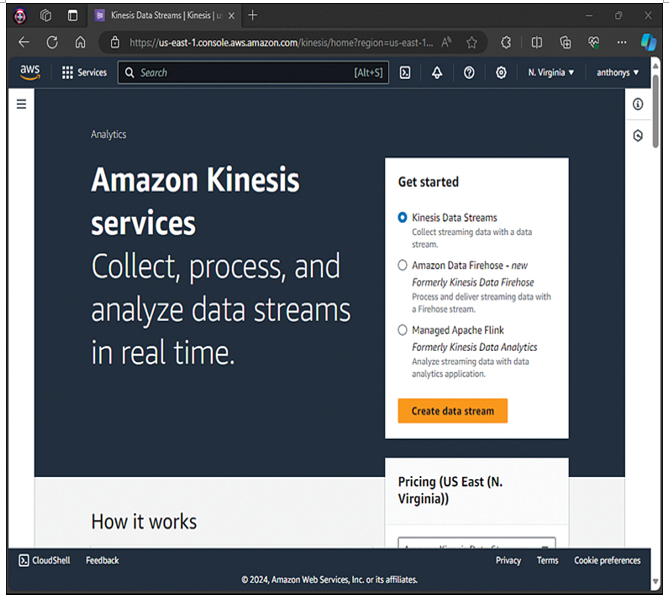669x603 pixels.
Task: Close the Kinesis Data Streams tab
Action: click(231, 16)
